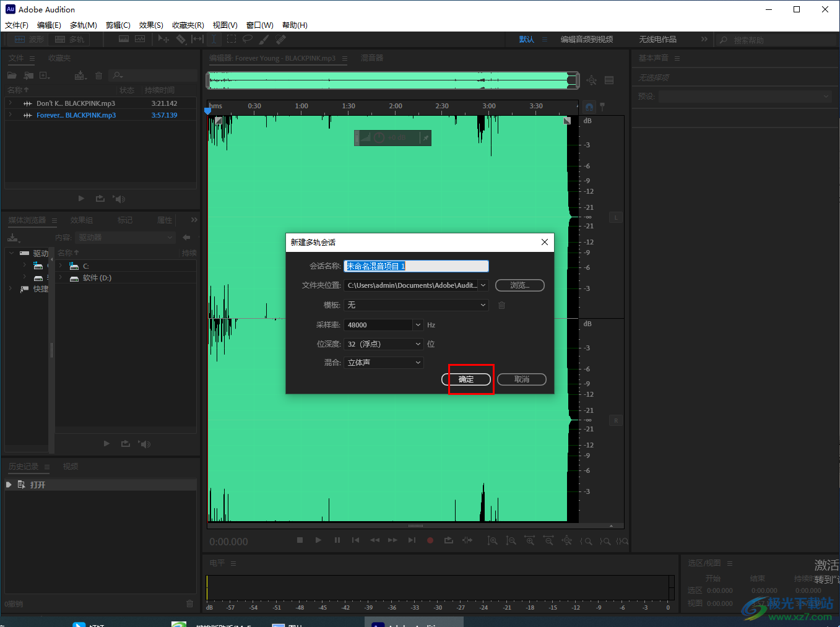Click the 浏览... button in the dialog

[x=520, y=285]
